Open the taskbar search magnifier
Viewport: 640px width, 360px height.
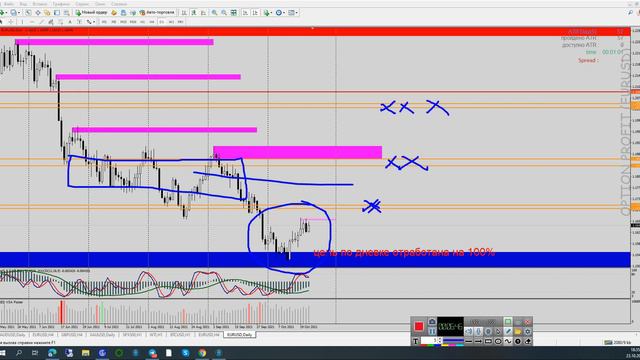coord(19,353)
